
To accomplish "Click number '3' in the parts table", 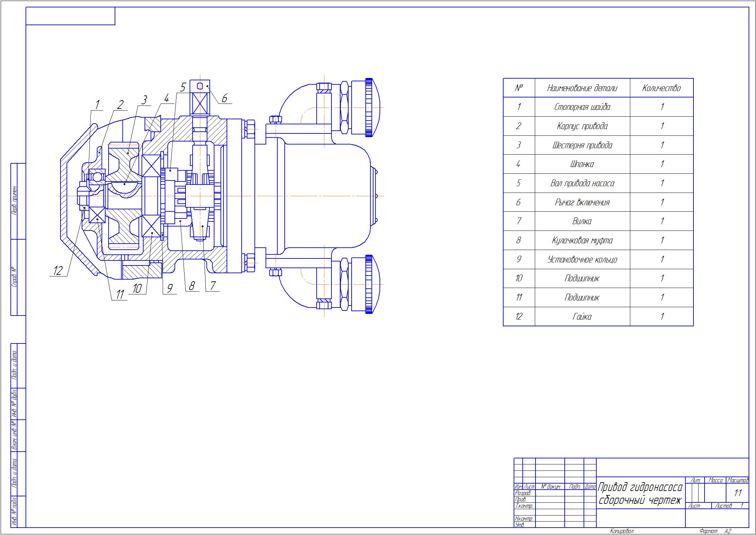I will coord(519,145).
